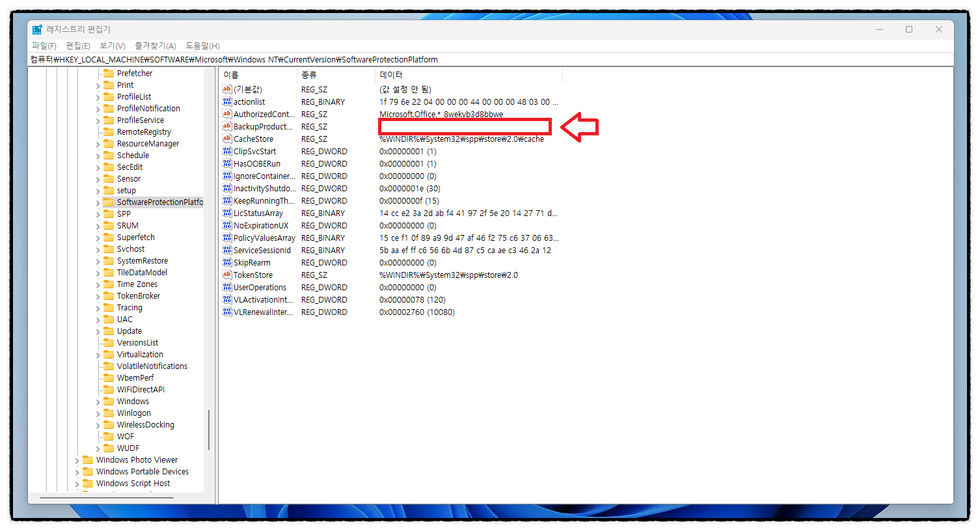This screenshot has width=980, height=531.
Task: Click the binary icon of ServiceSessionId
Action: click(227, 250)
